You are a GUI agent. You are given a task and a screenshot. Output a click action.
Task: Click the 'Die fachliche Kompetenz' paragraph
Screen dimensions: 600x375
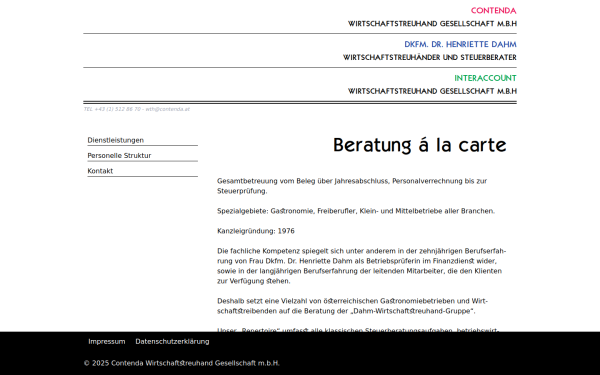pyautogui.click(x=362, y=266)
